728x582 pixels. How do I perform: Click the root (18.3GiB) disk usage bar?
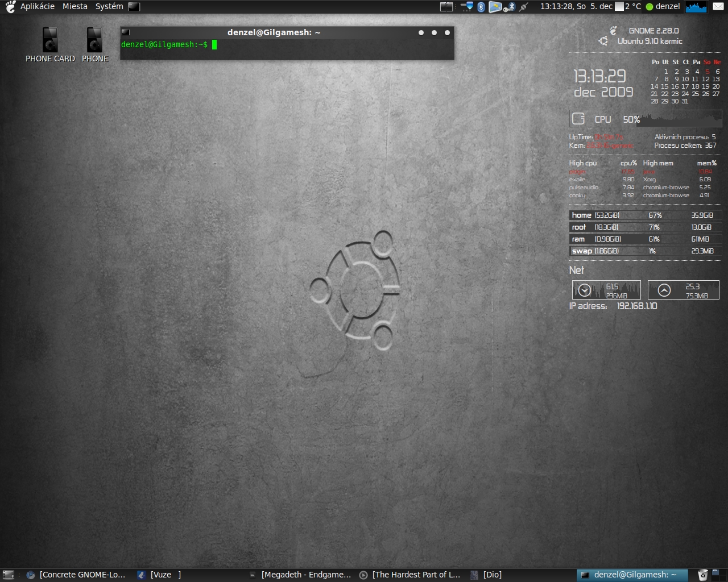(645, 227)
